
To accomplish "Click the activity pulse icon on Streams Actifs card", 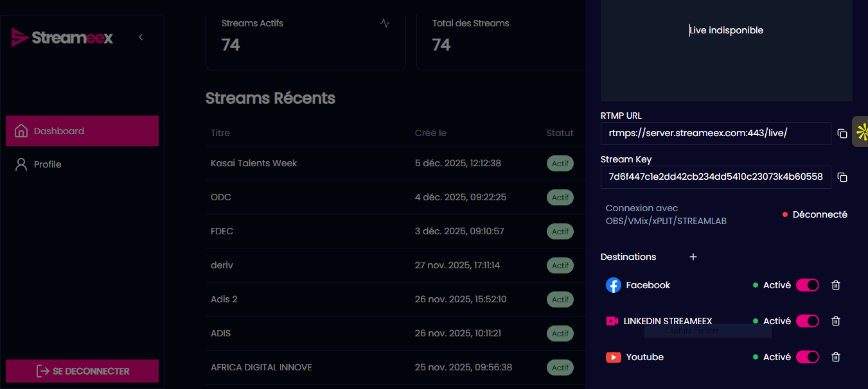I will click(384, 22).
